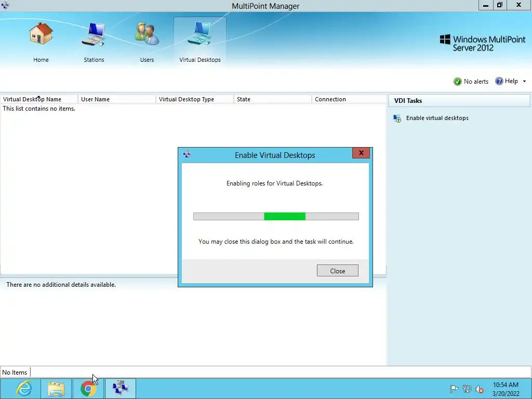Click the No alerts status text
This screenshot has height=399, width=532.
tap(476, 82)
